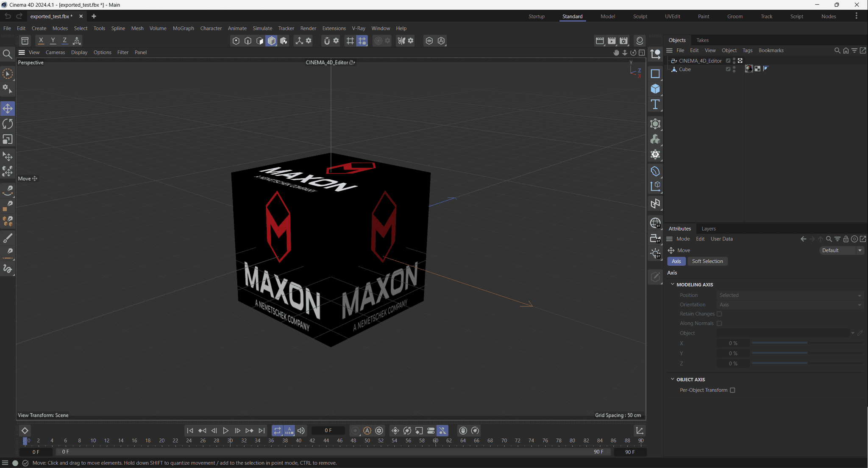The height and width of the screenshot is (468, 868).
Task: Click the current frame 0 F field
Action: [x=328, y=431]
